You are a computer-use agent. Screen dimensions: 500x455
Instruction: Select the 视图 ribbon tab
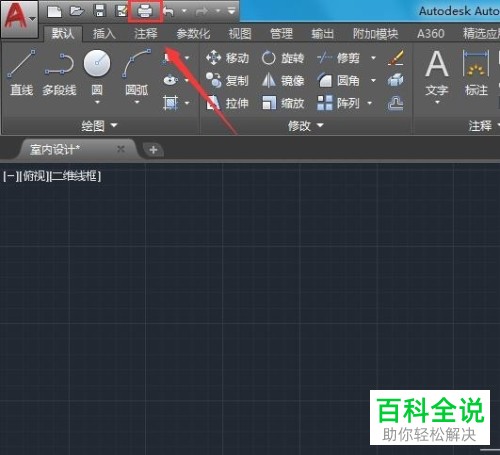tap(240, 34)
